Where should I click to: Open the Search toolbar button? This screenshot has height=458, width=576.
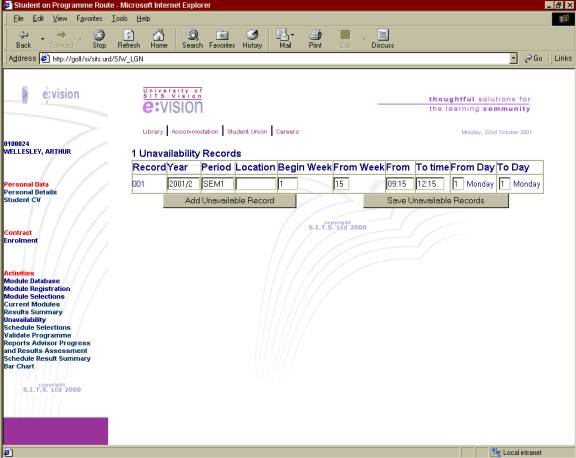(x=192, y=39)
